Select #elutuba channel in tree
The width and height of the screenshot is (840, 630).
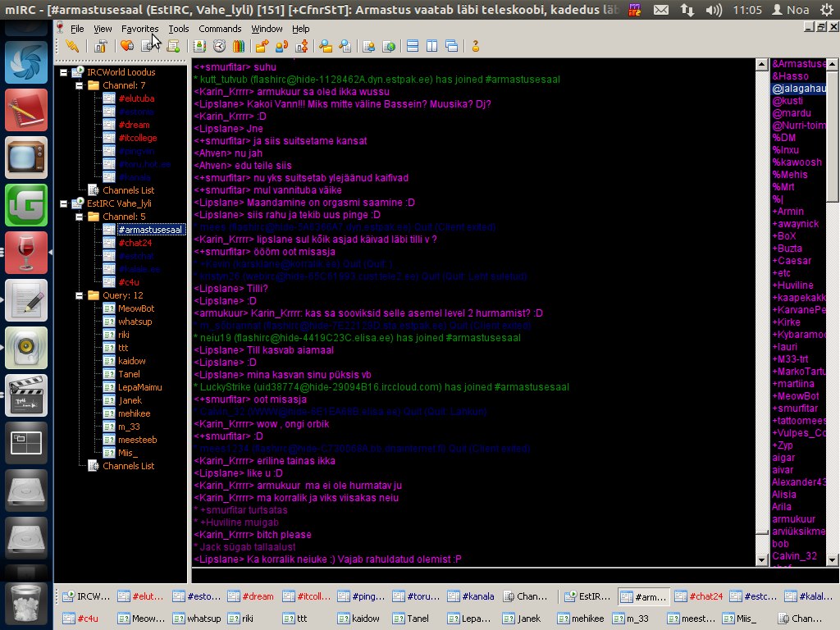(x=137, y=98)
